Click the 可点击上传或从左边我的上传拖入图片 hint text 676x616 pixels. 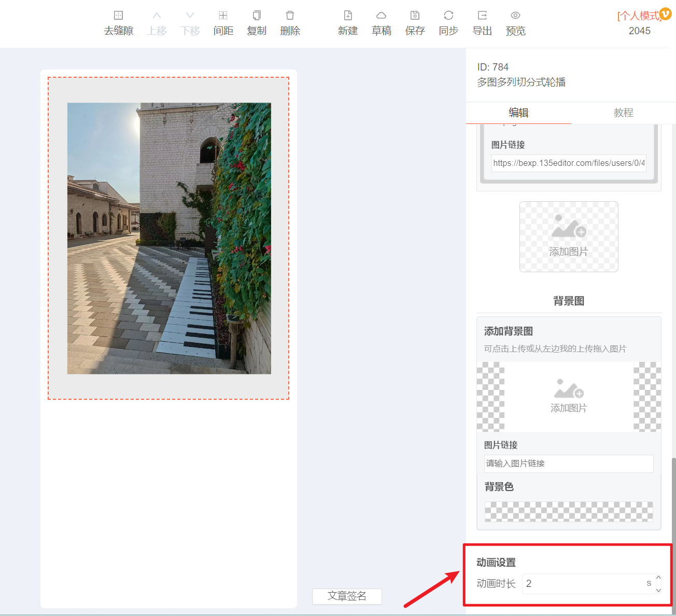click(x=555, y=348)
